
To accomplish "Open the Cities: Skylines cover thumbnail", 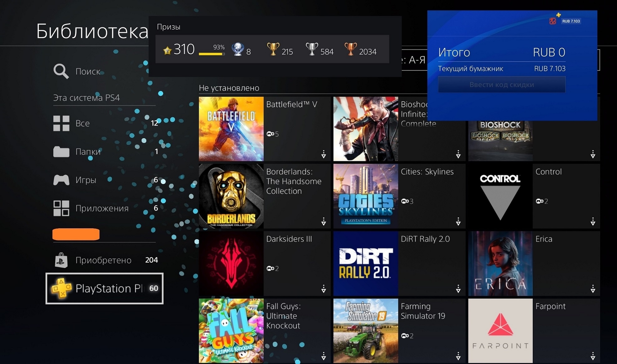I will tap(366, 196).
